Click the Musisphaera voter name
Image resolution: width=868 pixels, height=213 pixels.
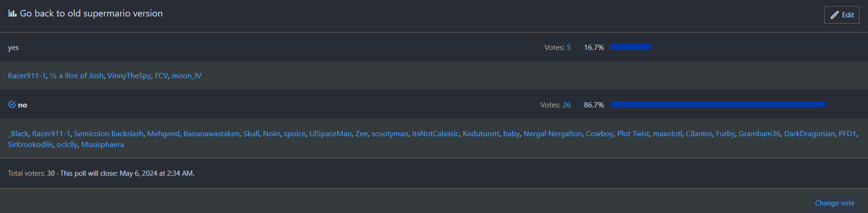tap(103, 145)
